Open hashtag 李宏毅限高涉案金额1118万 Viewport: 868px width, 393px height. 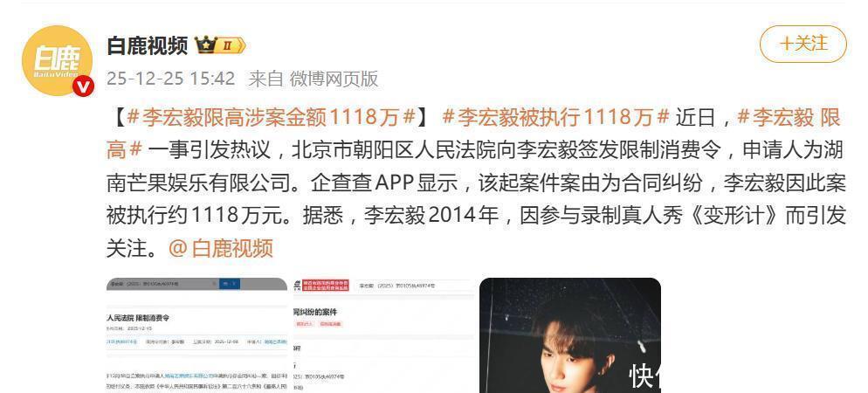(x=272, y=117)
